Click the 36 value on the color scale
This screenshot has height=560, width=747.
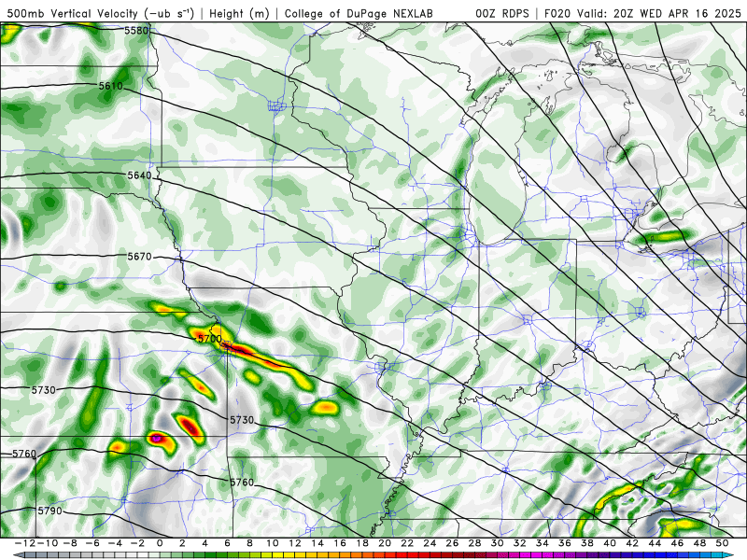(x=565, y=543)
